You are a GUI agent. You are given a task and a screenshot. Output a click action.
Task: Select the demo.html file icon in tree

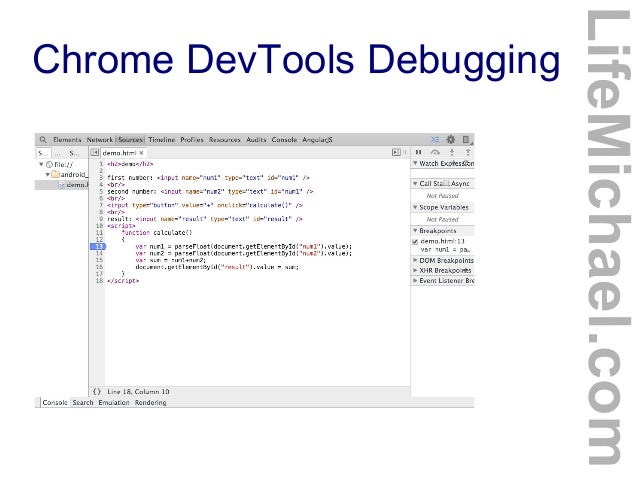(62, 185)
